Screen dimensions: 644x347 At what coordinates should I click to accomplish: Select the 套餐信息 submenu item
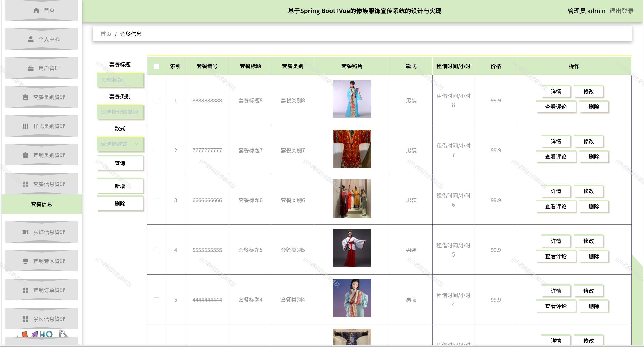tap(41, 204)
